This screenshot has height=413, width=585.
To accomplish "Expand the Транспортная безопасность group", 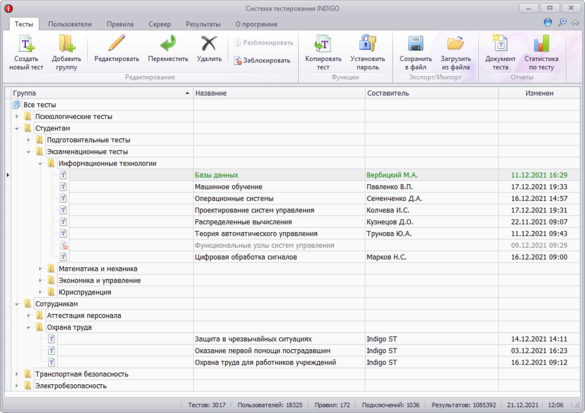I will (16, 374).
